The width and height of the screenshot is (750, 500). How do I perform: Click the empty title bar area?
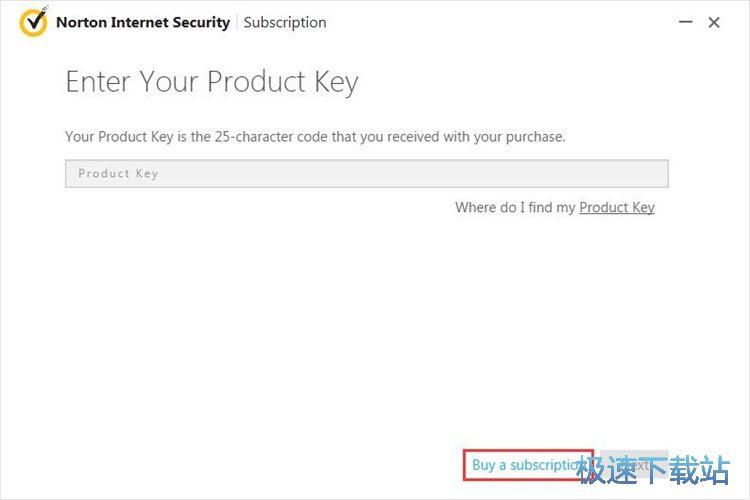(x=500, y=22)
